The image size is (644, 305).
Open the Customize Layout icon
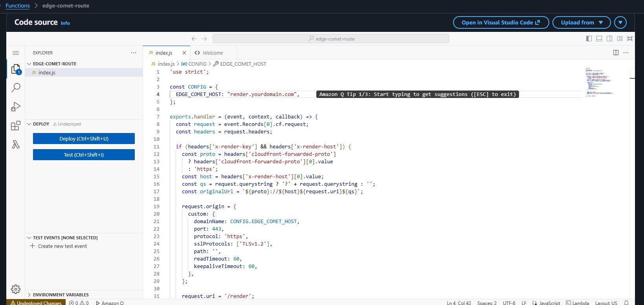pyautogui.click(x=620, y=39)
